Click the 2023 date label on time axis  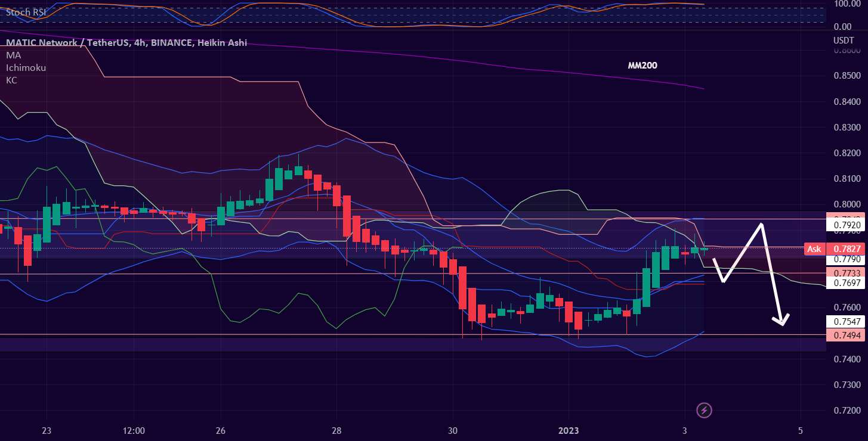(569, 430)
